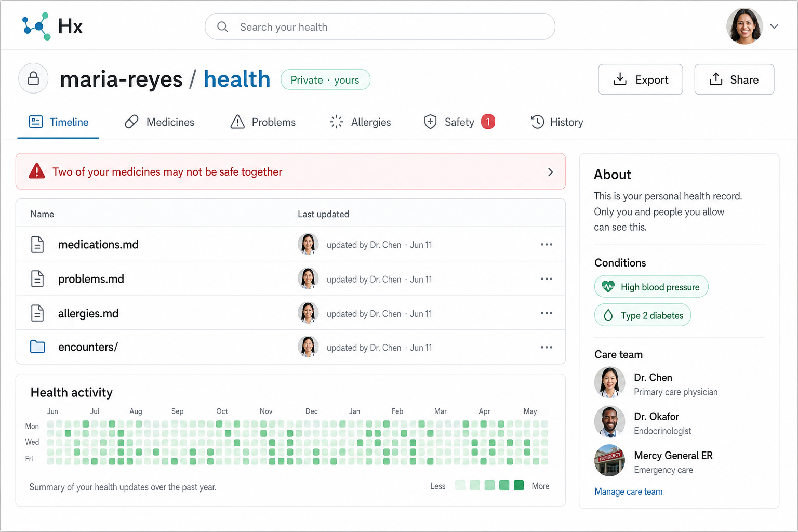Click the Private · yours badge

tap(325, 80)
